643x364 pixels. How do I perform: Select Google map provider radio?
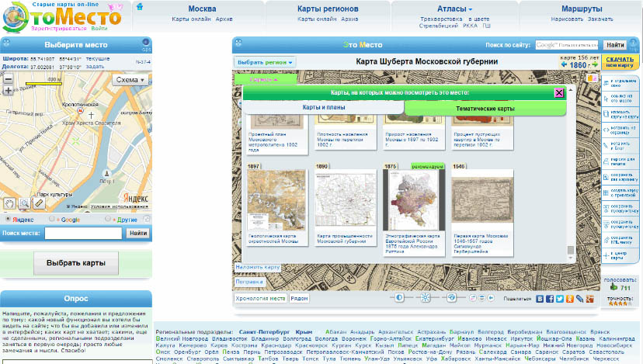(x=52, y=220)
